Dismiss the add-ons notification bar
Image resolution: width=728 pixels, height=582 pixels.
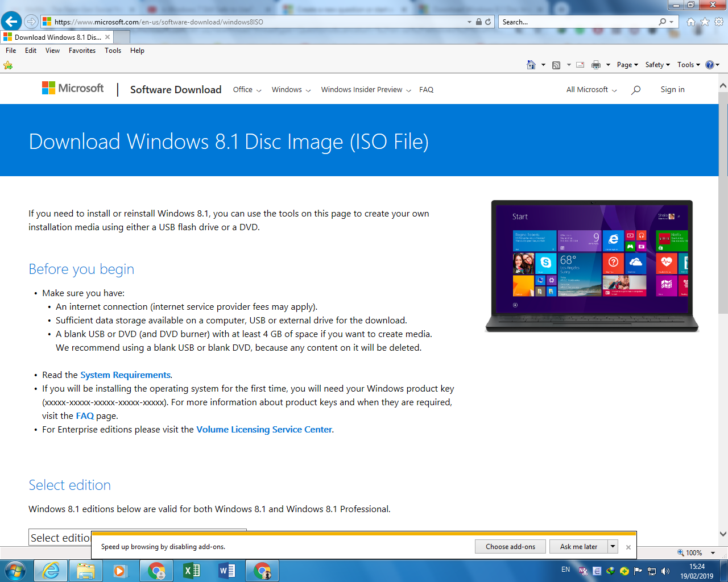(628, 547)
